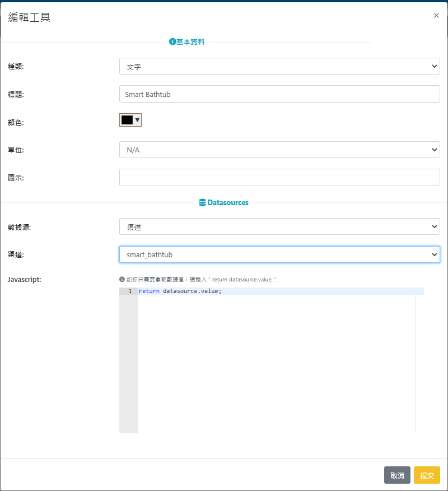Image resolution: width=448 pixels, height=491 pixels.
Task: Click the info icon before the JavaScript hint
Action: coord(122,279)
